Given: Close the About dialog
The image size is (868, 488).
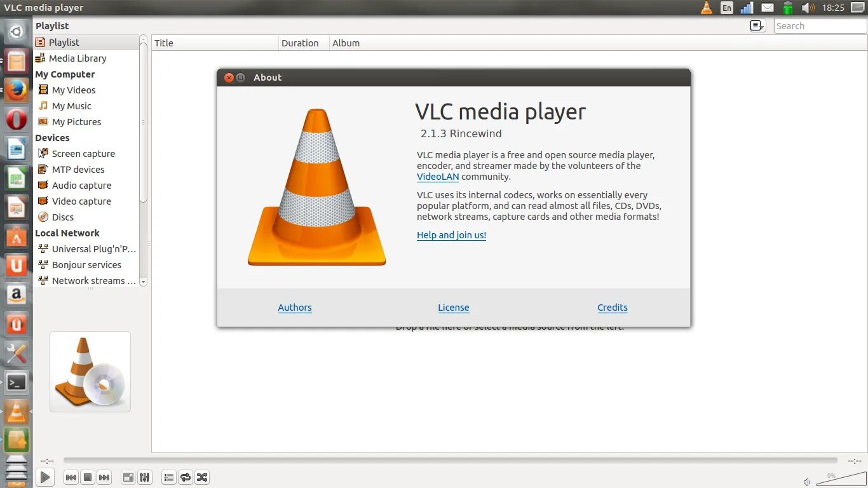Looking at the screenshot, I should pos(229,78).
